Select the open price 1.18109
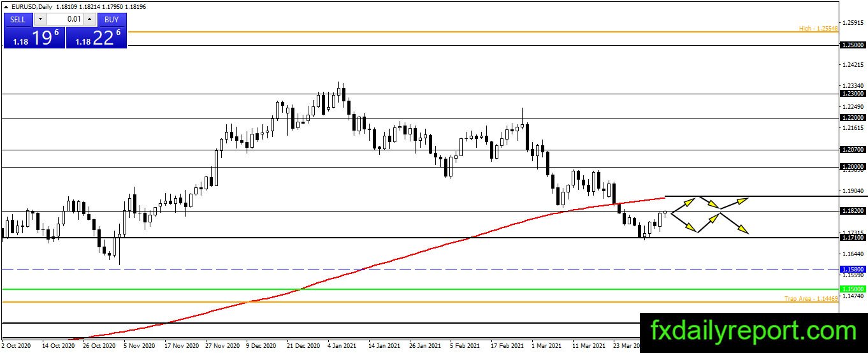 (67, 6)
